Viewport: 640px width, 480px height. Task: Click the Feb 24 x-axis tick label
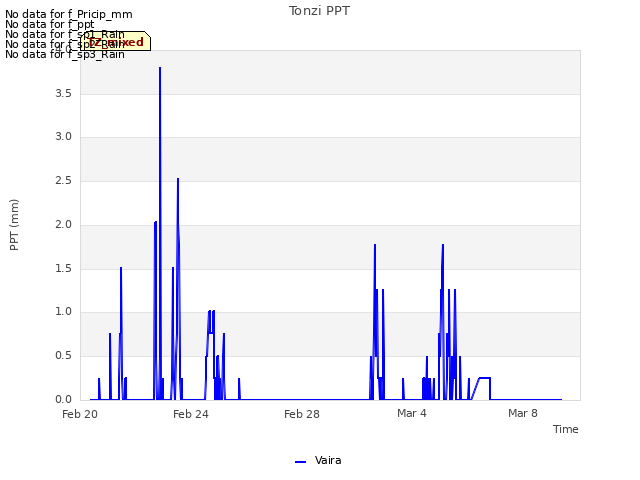[191, 414]
